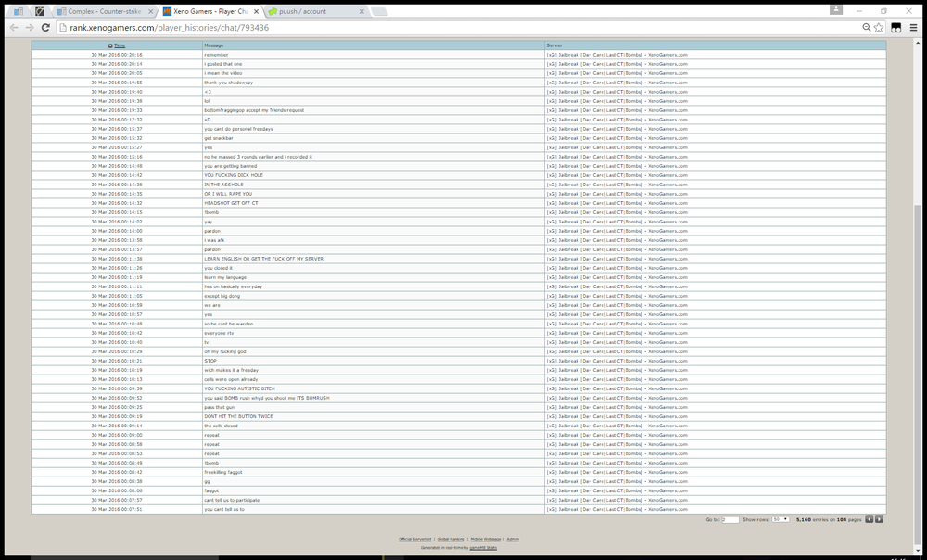Reload the page with the refresh icon
This screenshot has width=927, height=560.
pos(45,28)
